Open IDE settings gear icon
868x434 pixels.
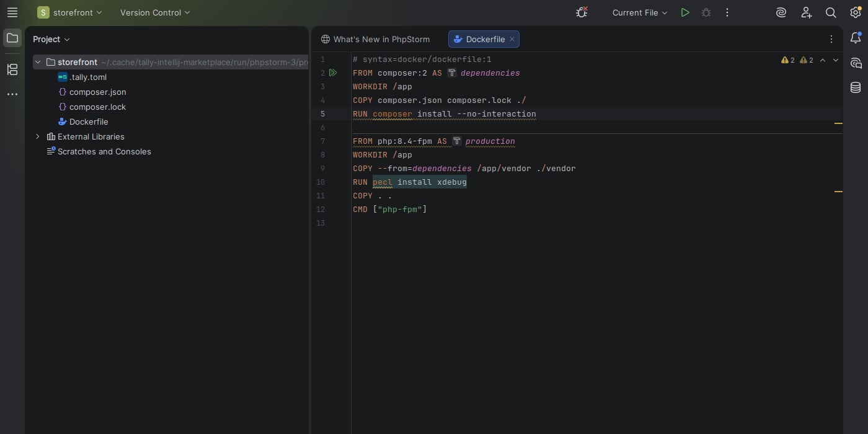click(856, 12)
